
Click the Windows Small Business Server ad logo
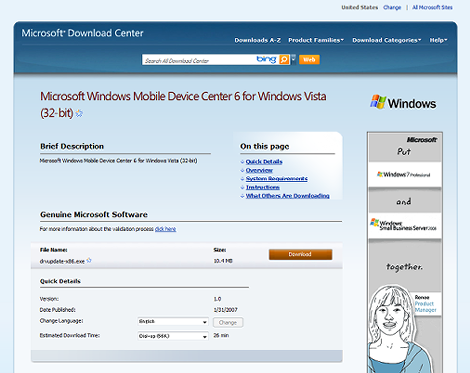point(404,225)
